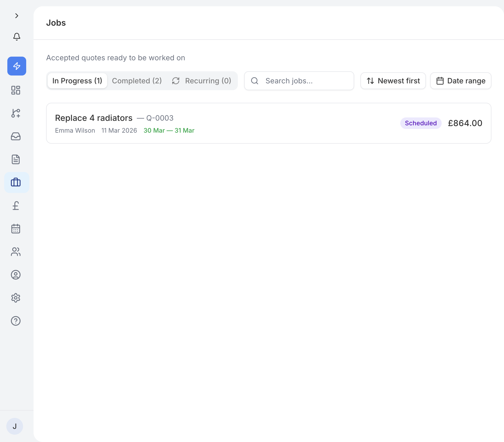Switch to the Recurring jobs tab

point(202,81)
